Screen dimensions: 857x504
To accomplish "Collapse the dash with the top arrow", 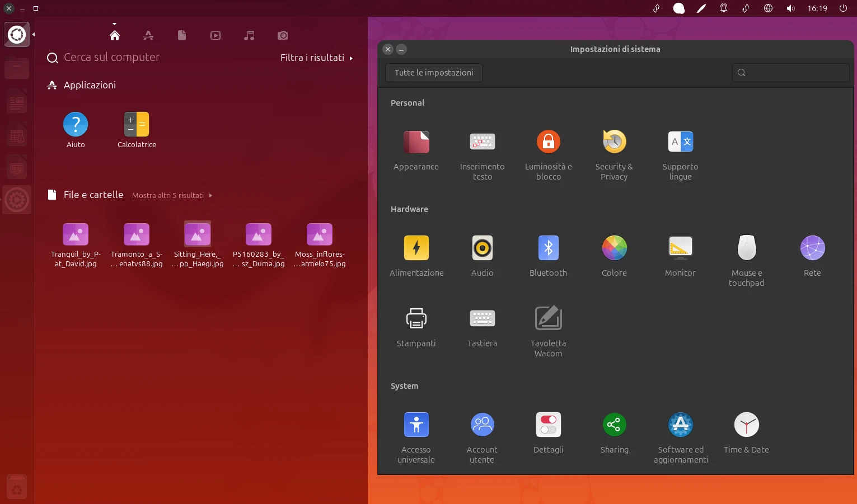I will 115,24.
